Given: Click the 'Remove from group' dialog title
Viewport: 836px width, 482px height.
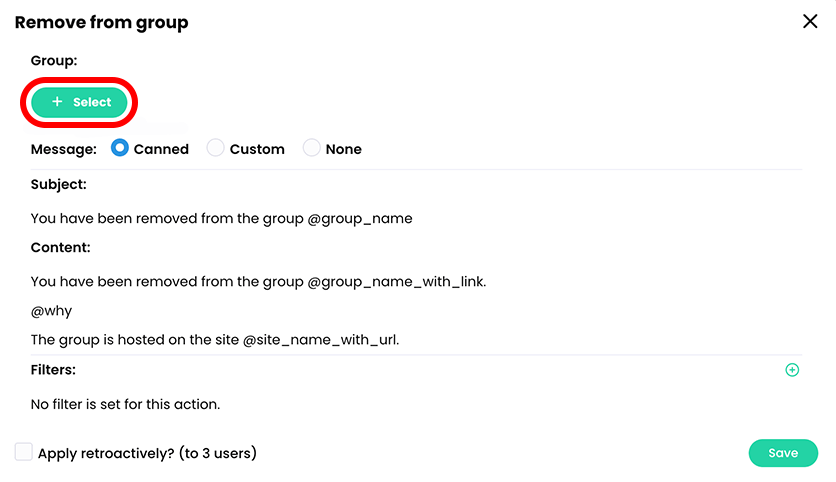Looking at the screenshot, I should 101,22.
